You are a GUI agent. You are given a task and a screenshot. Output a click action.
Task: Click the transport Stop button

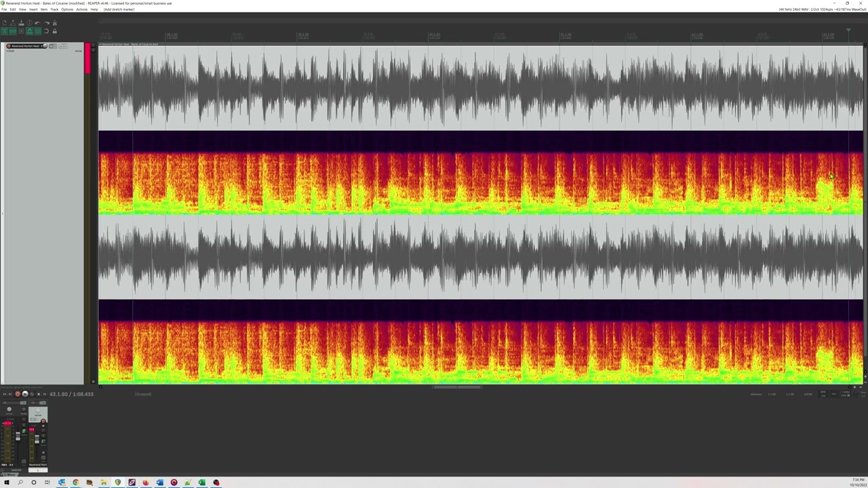point(39,394)
